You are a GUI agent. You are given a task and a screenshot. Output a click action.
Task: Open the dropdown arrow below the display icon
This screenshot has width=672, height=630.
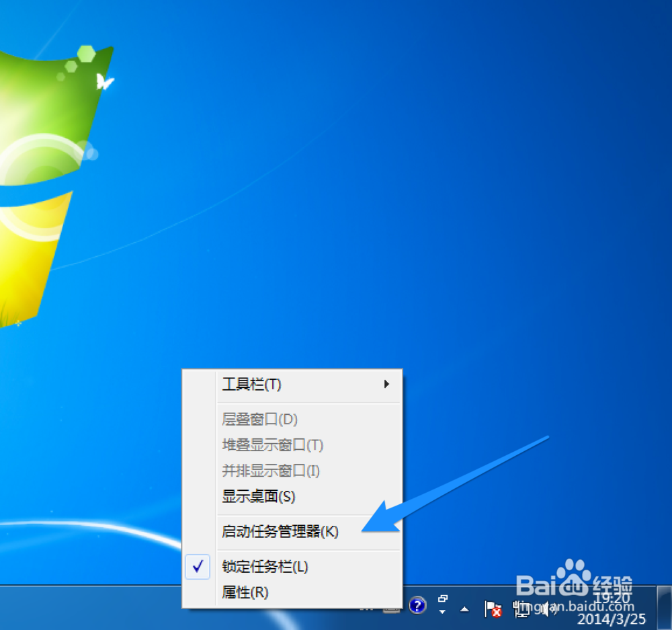[x=443, y=613]
